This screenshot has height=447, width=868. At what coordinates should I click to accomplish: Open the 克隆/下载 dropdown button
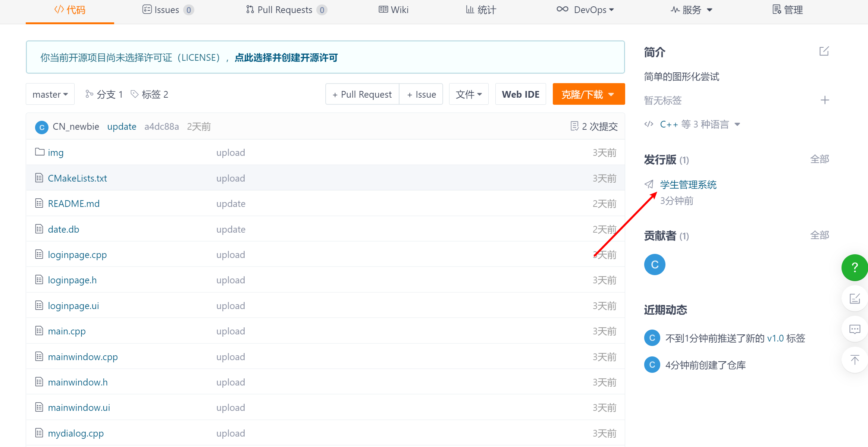click(x=588, y=94)
